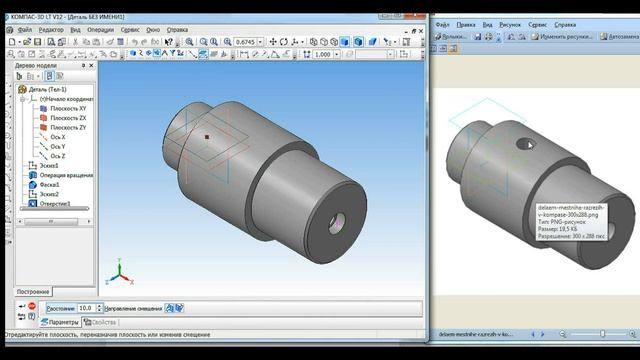This screenshot has height=360, width=640.
Task: Open a file with the folder icon
Action: coord(27,42)
